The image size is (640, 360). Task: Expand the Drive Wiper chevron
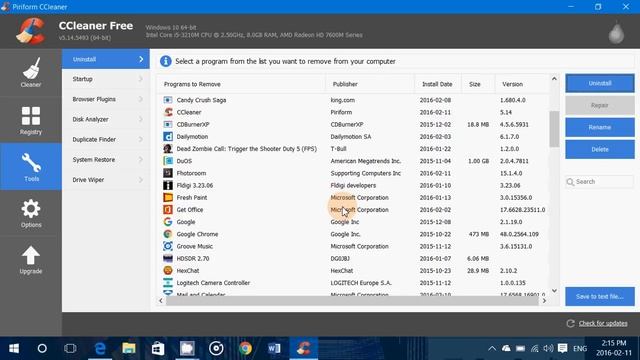point(141,180)
